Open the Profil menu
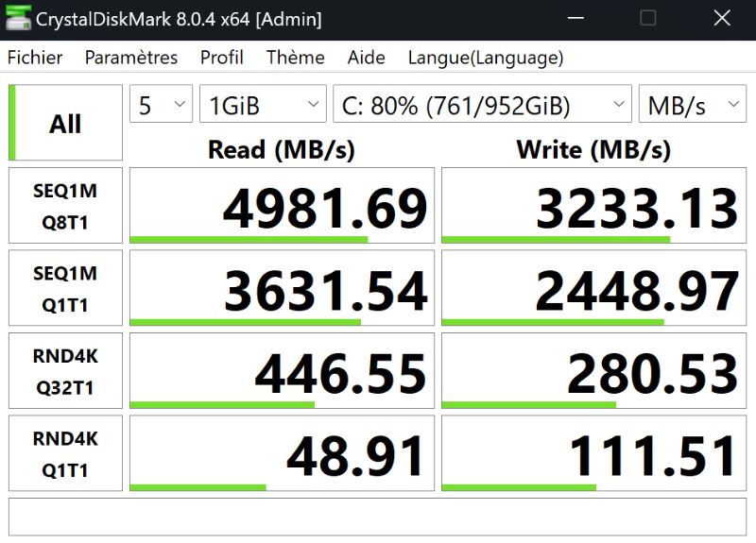 pyautogui.click(x=222, y=58)
